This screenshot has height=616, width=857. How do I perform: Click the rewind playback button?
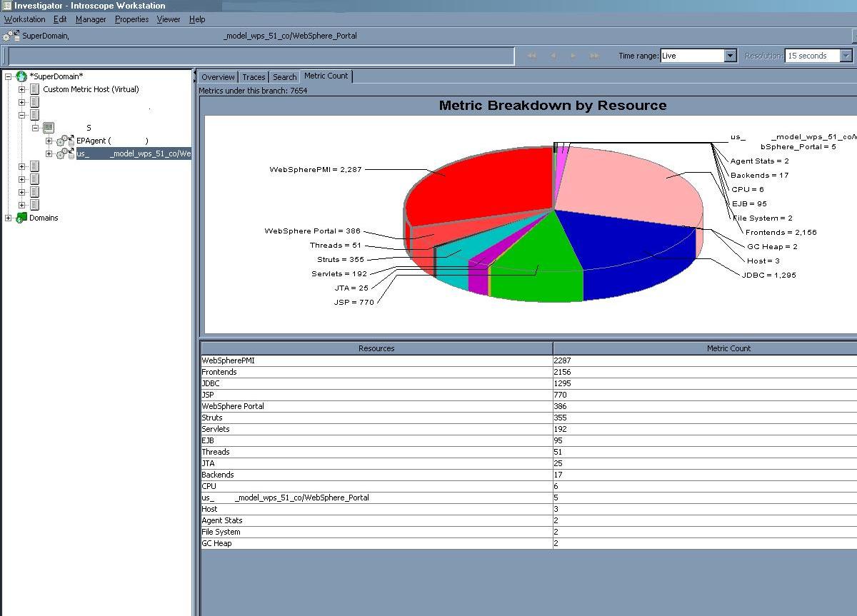[x=532, y=56]
